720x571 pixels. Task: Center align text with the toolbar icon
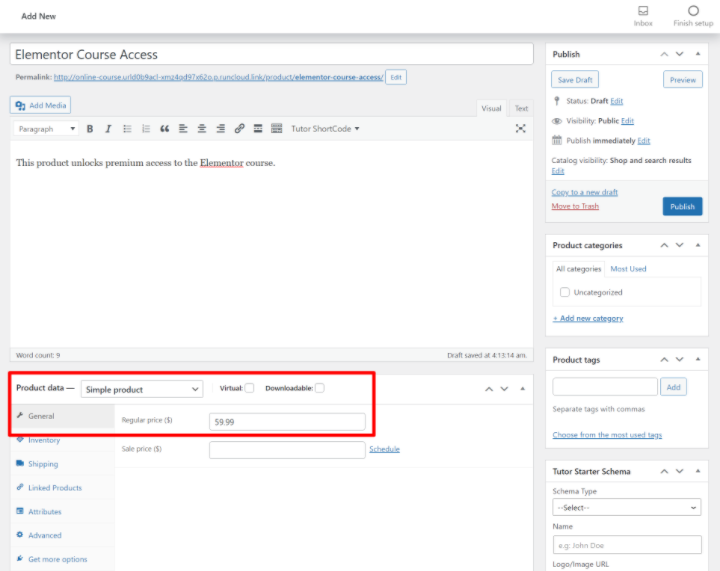pos(202,129)
